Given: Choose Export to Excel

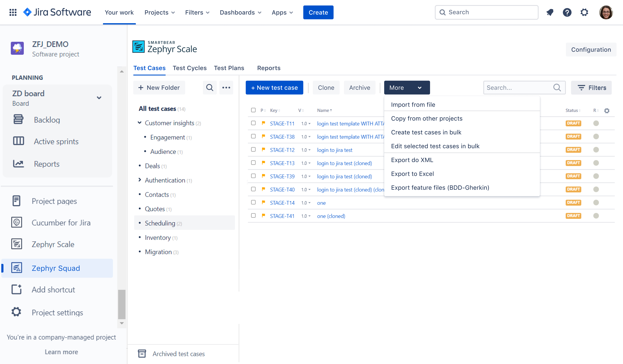Looking at the screenshot, I should click(x=462, y=174).
